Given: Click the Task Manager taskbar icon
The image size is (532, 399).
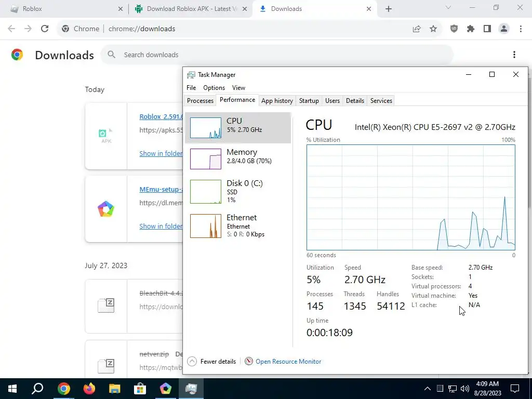Looking at the screenshot, I should pyautogui.click(x=191, y=389).
